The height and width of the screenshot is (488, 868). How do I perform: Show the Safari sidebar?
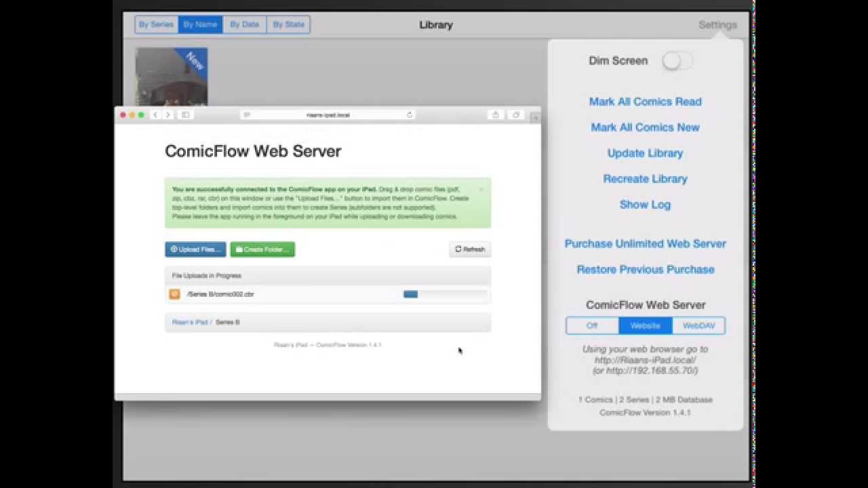[185, 115]
